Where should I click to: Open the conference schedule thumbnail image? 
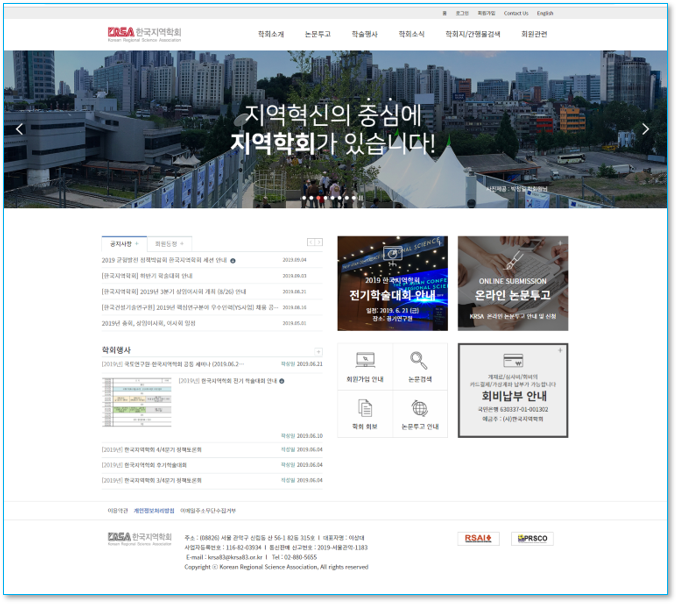click(x=137, y=402)
